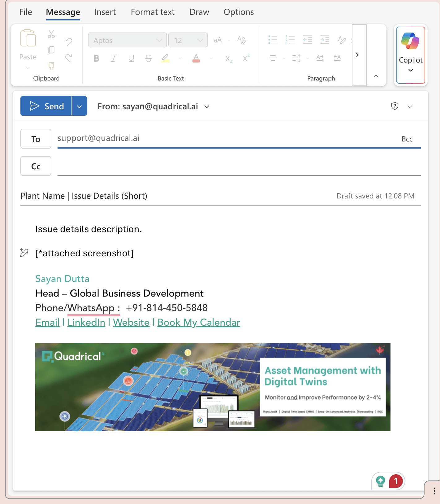Open the Options tab
Screen dimensions: 440x504
tap(239, 12)
